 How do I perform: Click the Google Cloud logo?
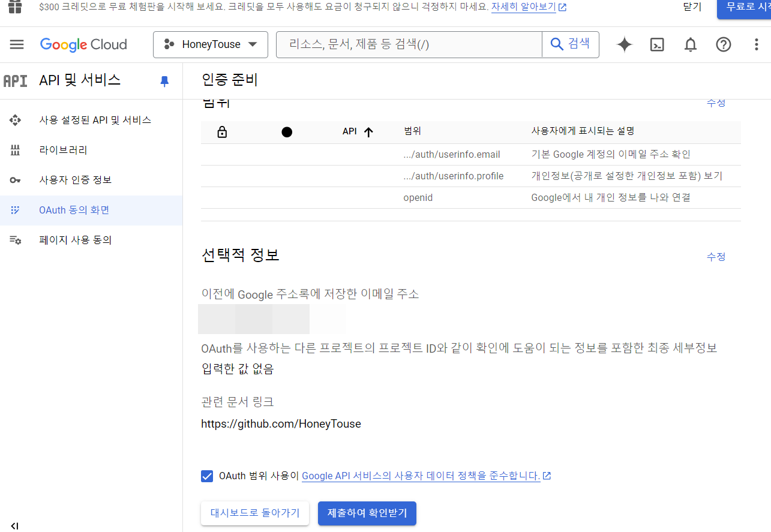point(83,45)
